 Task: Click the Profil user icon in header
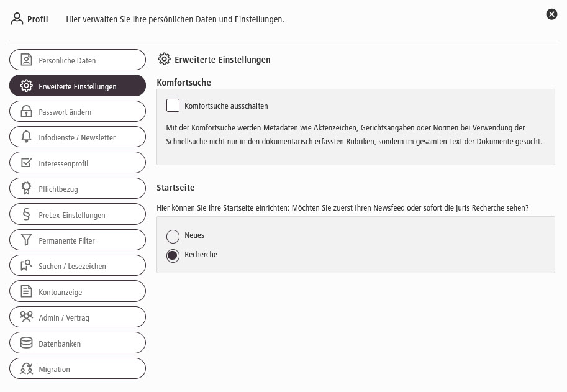coord(17,19)
